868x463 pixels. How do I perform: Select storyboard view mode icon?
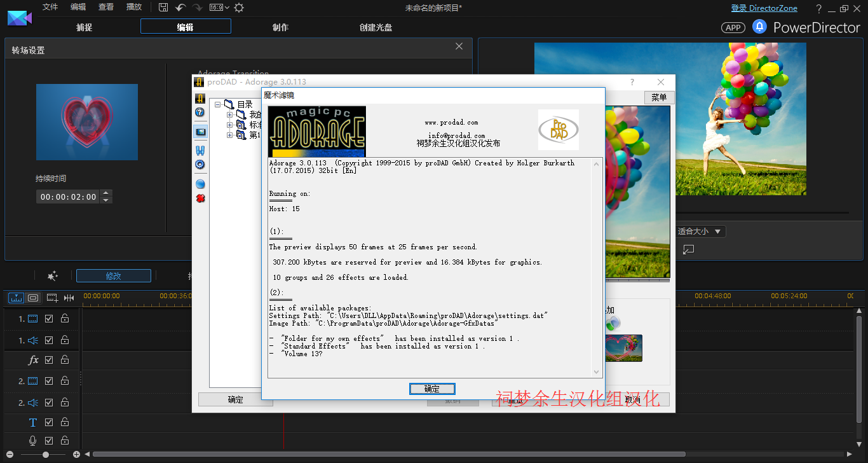click(x=33, y=298)
